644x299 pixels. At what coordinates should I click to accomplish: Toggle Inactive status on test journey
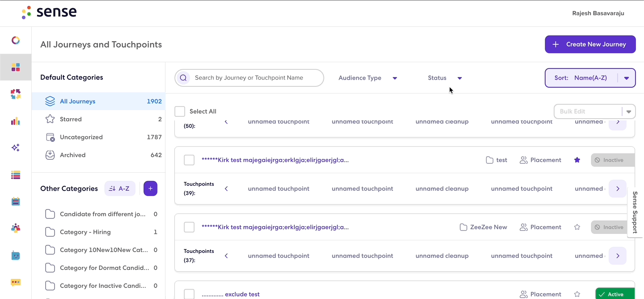(x=613, y=160)
